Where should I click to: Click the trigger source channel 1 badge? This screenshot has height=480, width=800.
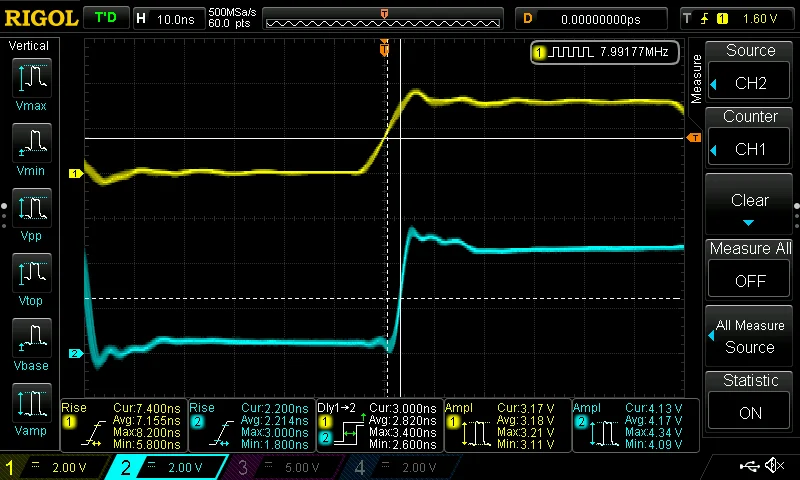pyautogui.click(x=722, y=19)
